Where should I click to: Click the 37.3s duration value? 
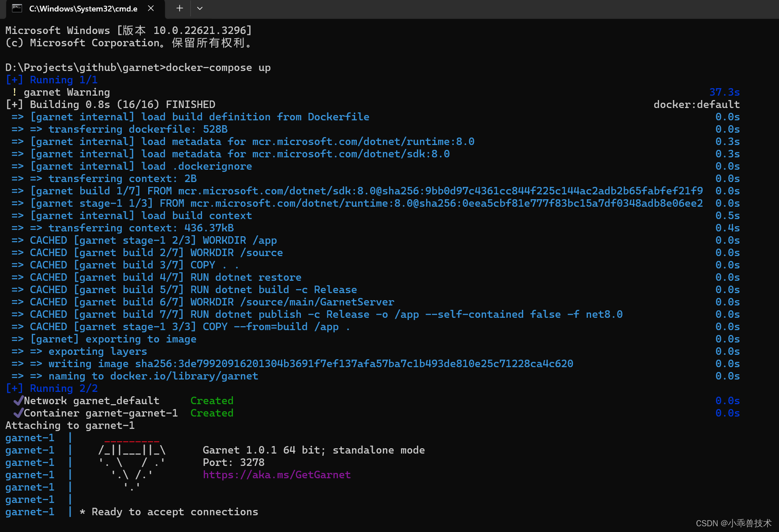724,92
